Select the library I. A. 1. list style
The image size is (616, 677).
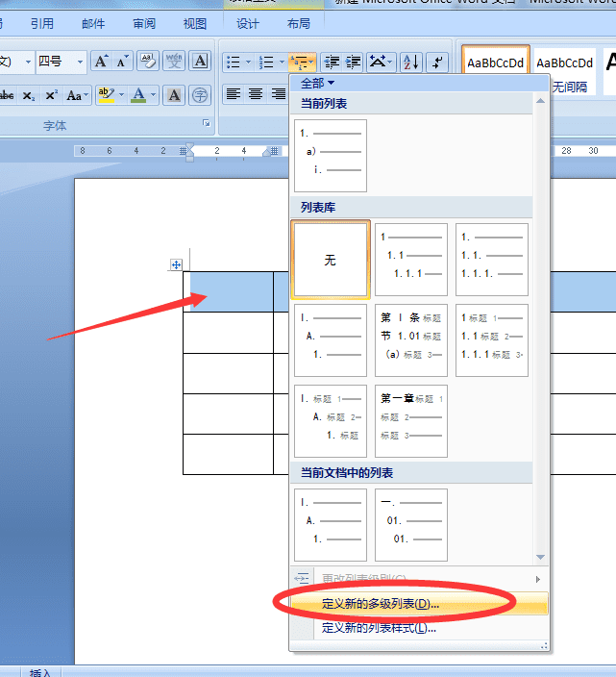click(x=331, y=340)
